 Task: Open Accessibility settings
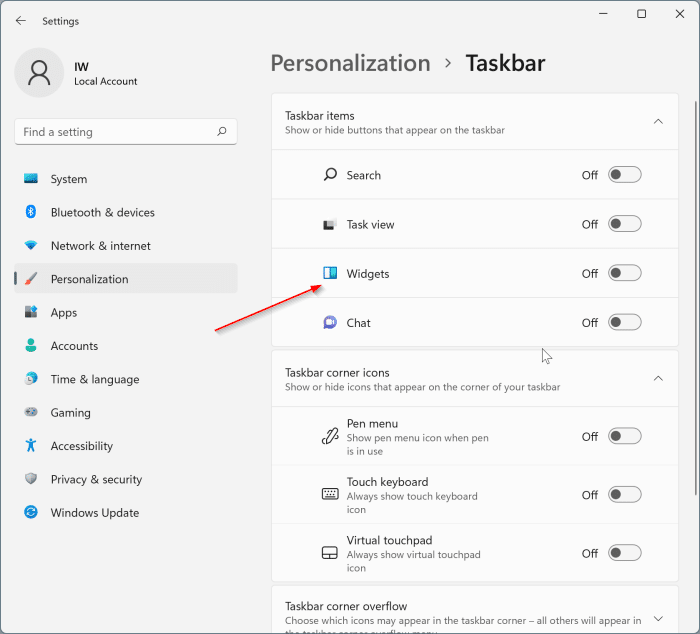126,446
